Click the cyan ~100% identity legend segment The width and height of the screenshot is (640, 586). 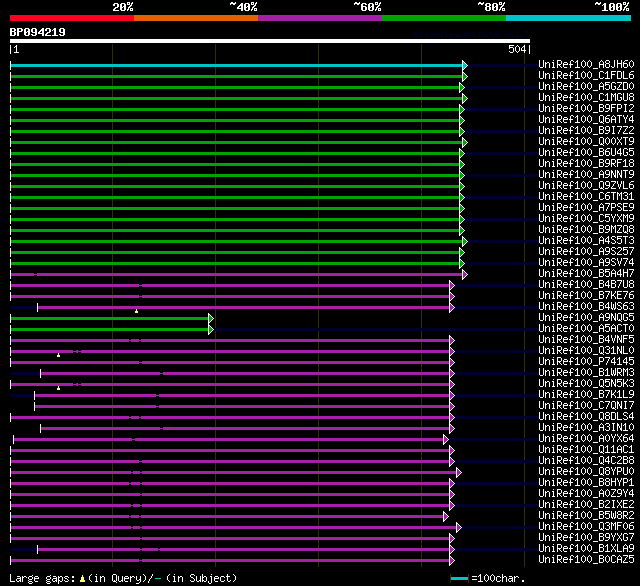pyautogui.click(x=567, y=17)
